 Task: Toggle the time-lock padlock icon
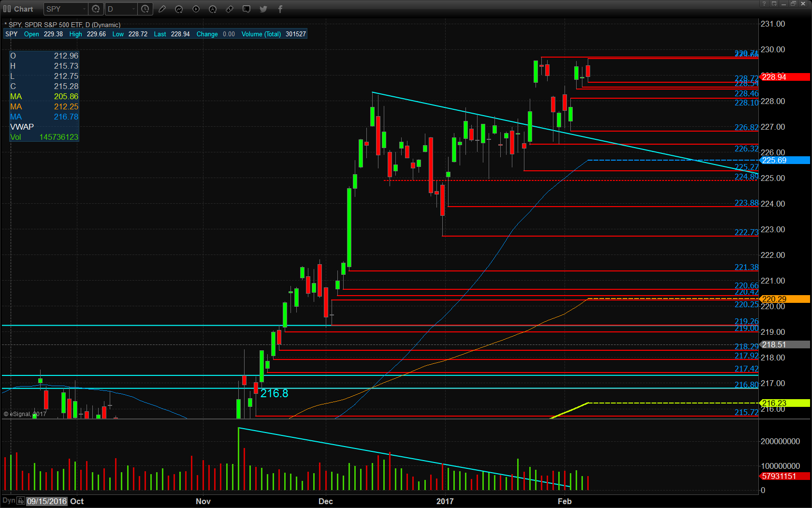click(21, 501)
